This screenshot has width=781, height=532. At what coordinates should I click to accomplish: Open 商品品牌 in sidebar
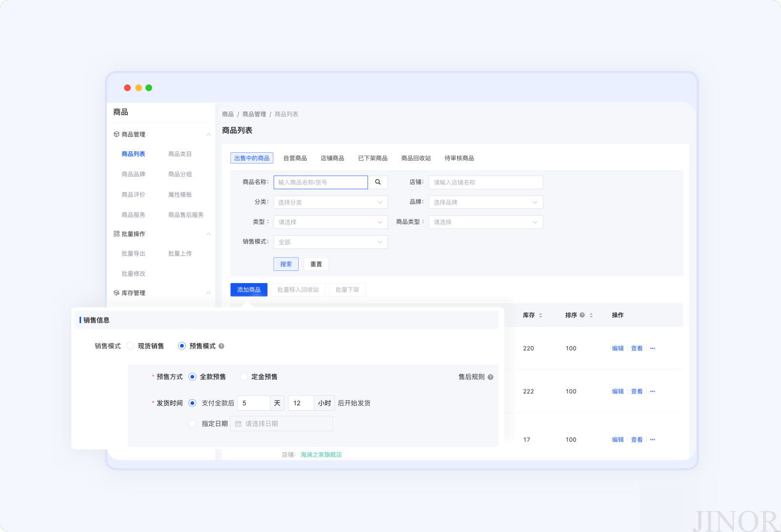coord(133,174)
